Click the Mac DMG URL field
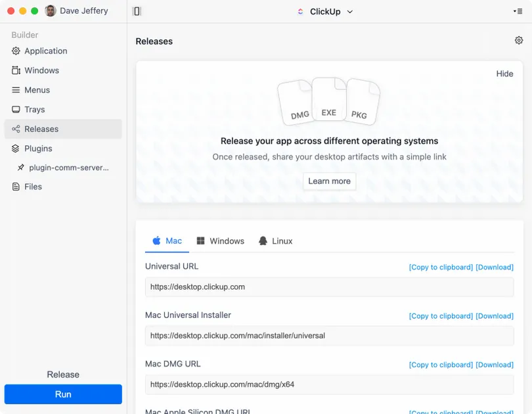 point(328,384)
